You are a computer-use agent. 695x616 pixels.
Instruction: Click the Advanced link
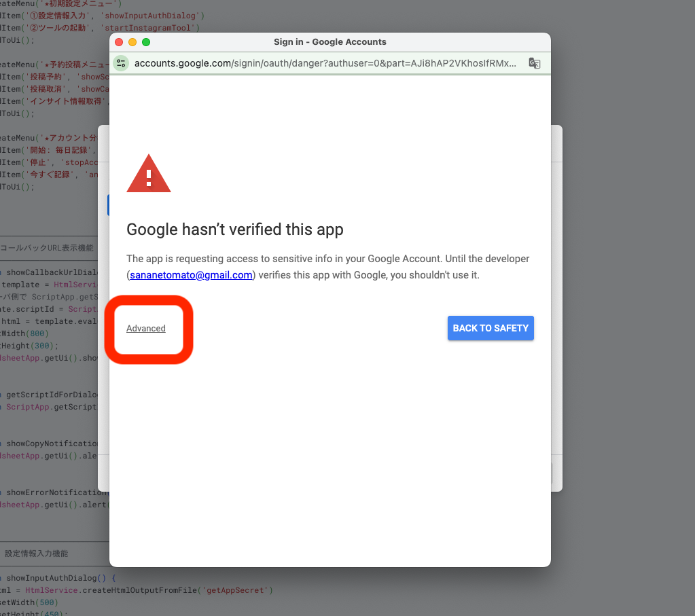146,329
